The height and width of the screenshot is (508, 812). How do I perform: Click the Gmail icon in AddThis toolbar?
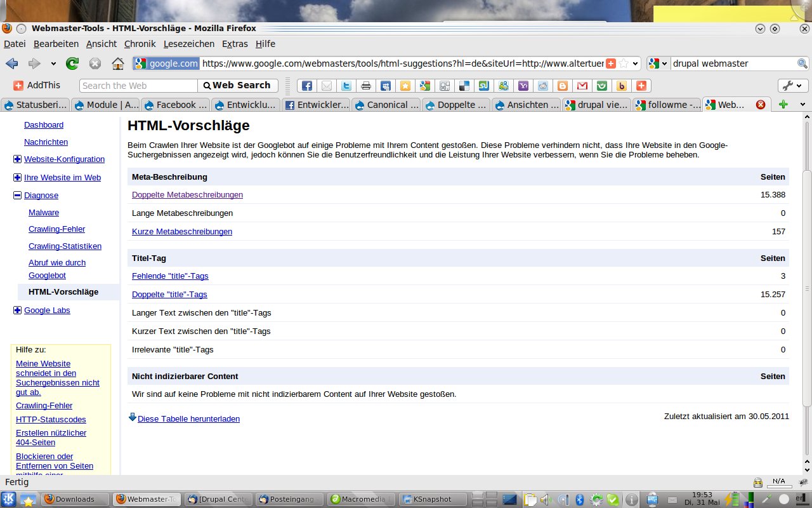[x=582, y=86]
